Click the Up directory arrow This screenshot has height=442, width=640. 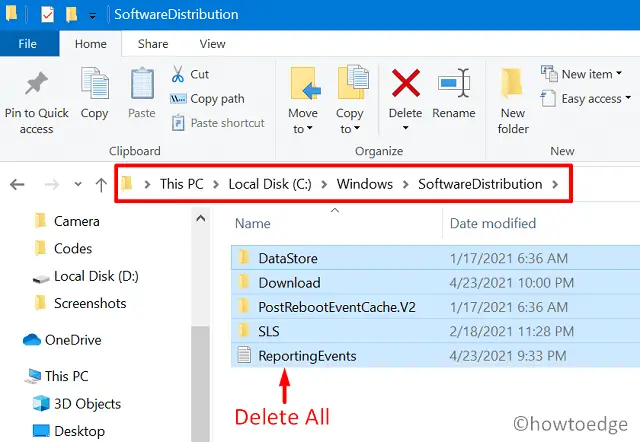tap(100, 185)
